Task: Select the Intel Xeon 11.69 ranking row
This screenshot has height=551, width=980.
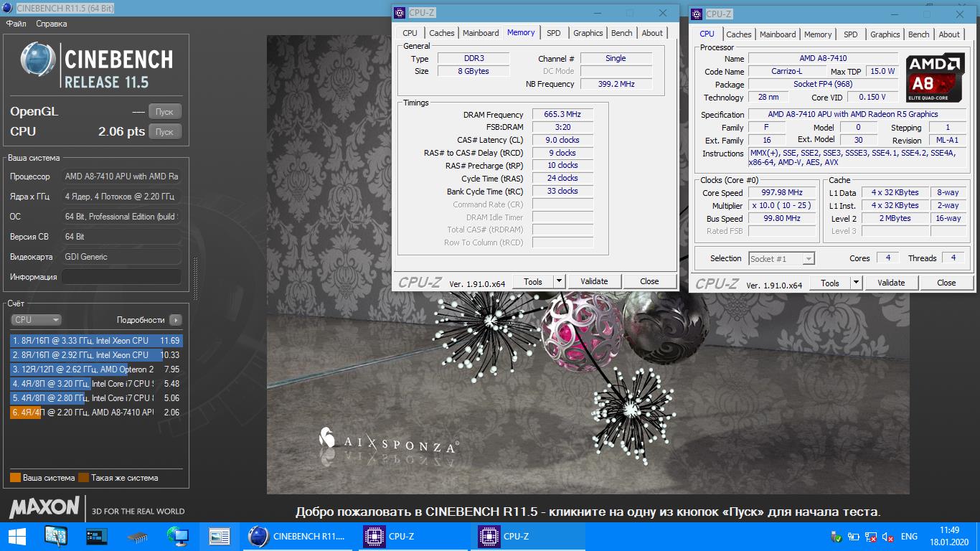Action: 96,341
